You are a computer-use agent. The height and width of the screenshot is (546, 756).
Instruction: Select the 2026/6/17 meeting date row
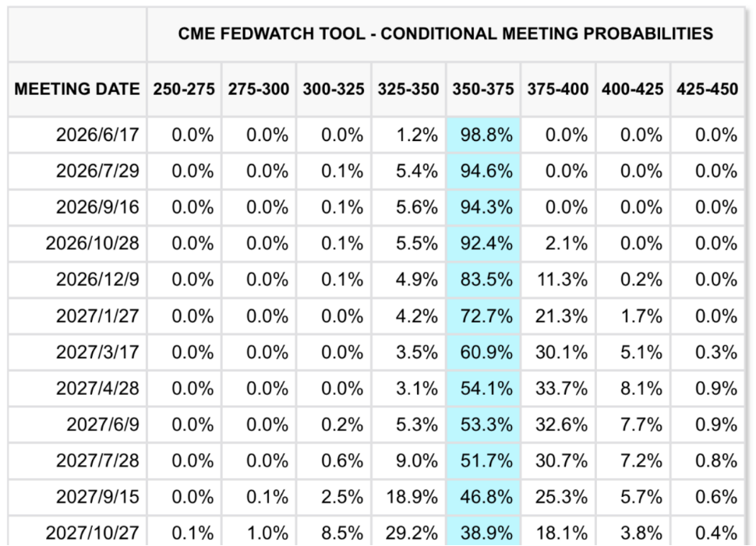pos(97,135)
